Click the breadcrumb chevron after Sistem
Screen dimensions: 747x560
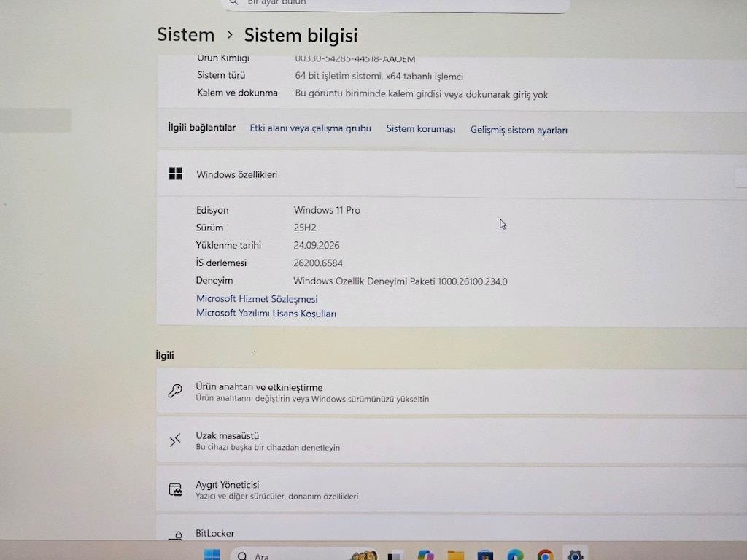point(230,35)
